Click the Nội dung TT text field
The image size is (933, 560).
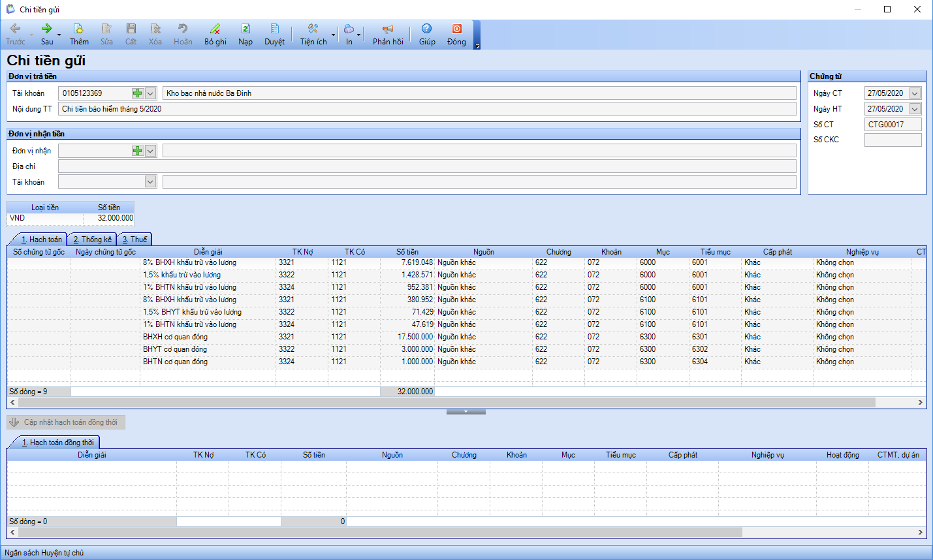[427, 109]
